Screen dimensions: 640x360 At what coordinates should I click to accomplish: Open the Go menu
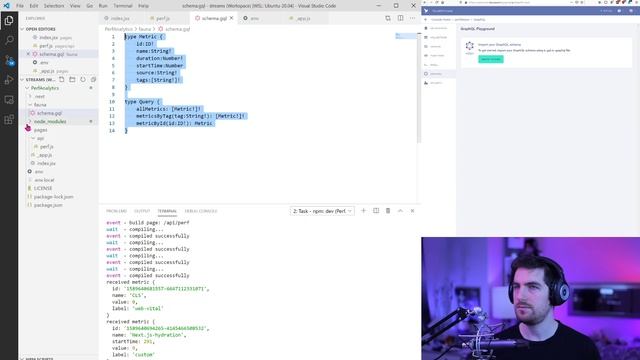tap(89, 6)
